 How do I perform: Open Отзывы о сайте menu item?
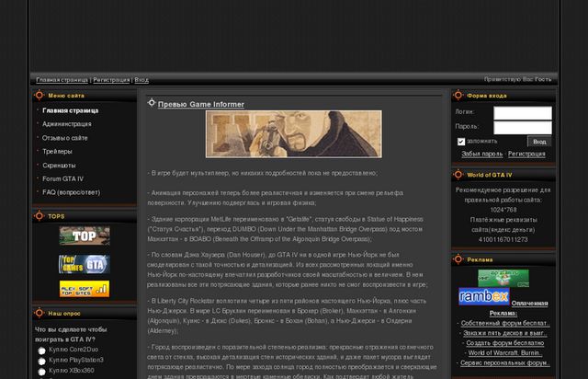[x=65, y=138]
